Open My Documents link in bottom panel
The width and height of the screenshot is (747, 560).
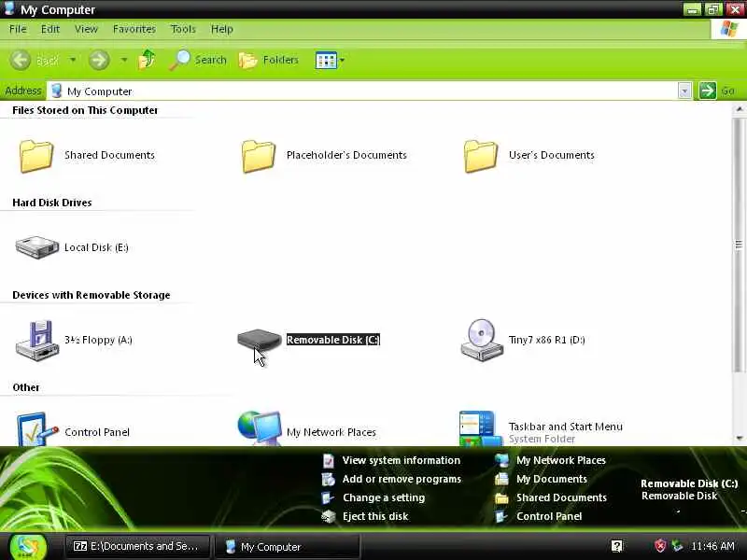pos(552,479)
